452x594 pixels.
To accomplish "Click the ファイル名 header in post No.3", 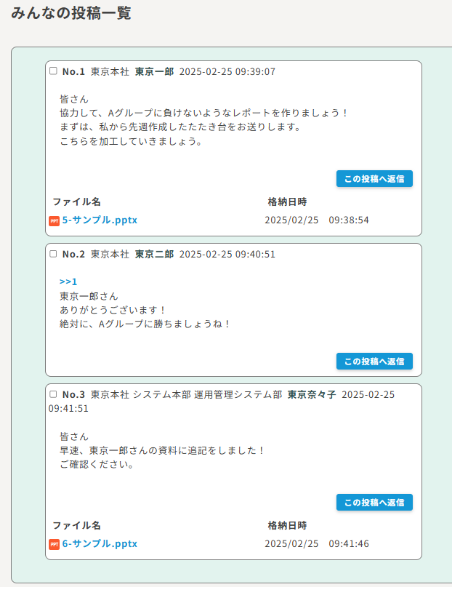I will pos(77,525).
